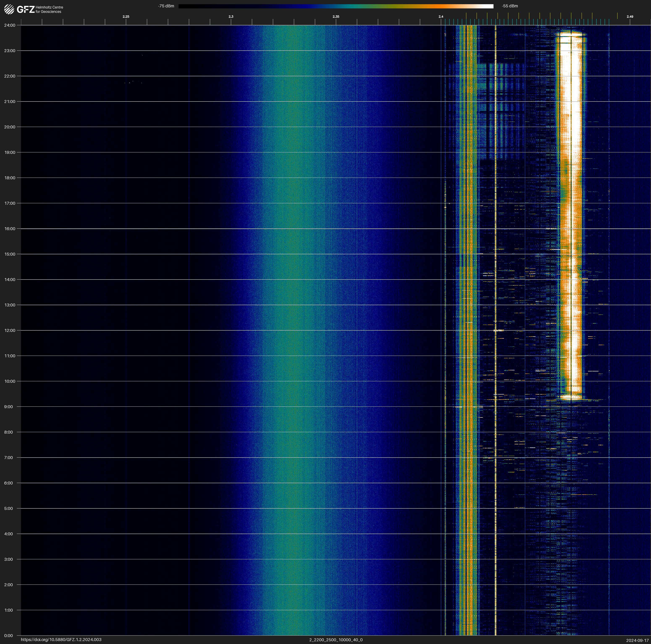Image resolution: width=651 pixels, height=644 pixels.
Task: Click the 21:00 time axis label
Action: pyautogui.click(x=10, y=102)
